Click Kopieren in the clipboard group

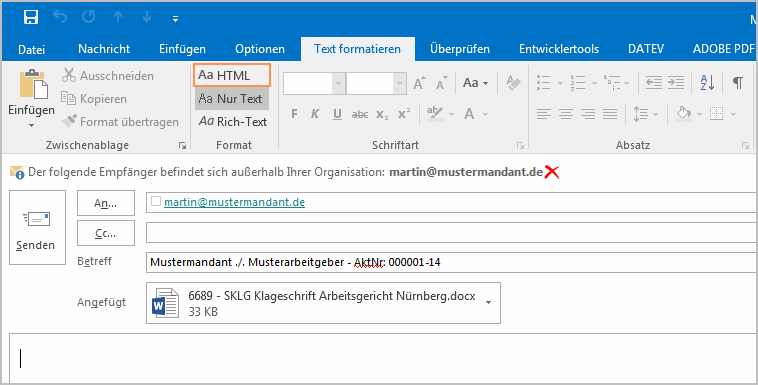(94, 99)
